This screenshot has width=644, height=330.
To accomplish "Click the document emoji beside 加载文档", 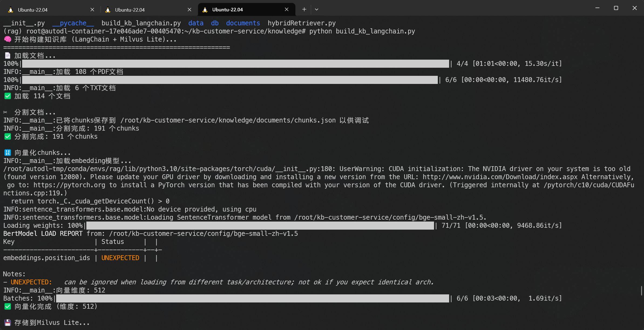I will (x=8, y=56).
